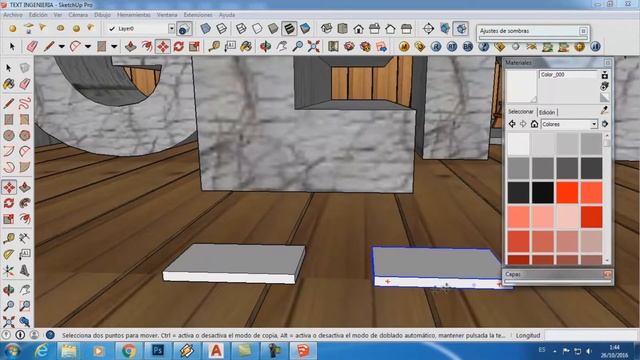Screen dimensions: 640x360
Task: Select the Zoom Window tool in the left toolbar
Action: pyautogui.click(x=24, y=306)
